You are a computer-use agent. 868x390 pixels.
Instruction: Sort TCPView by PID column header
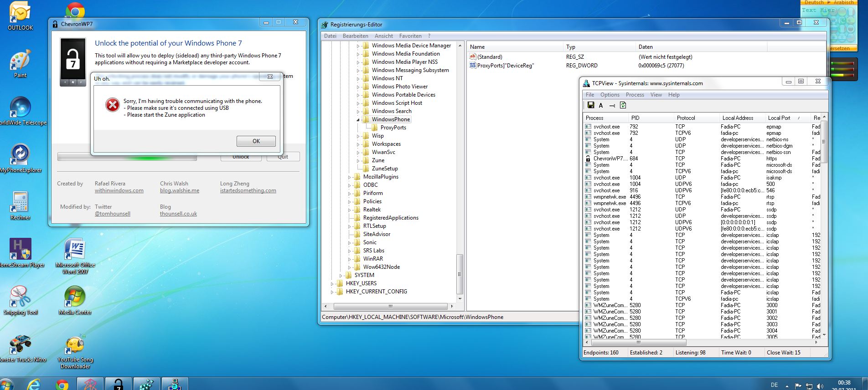(x=651, y=118)
